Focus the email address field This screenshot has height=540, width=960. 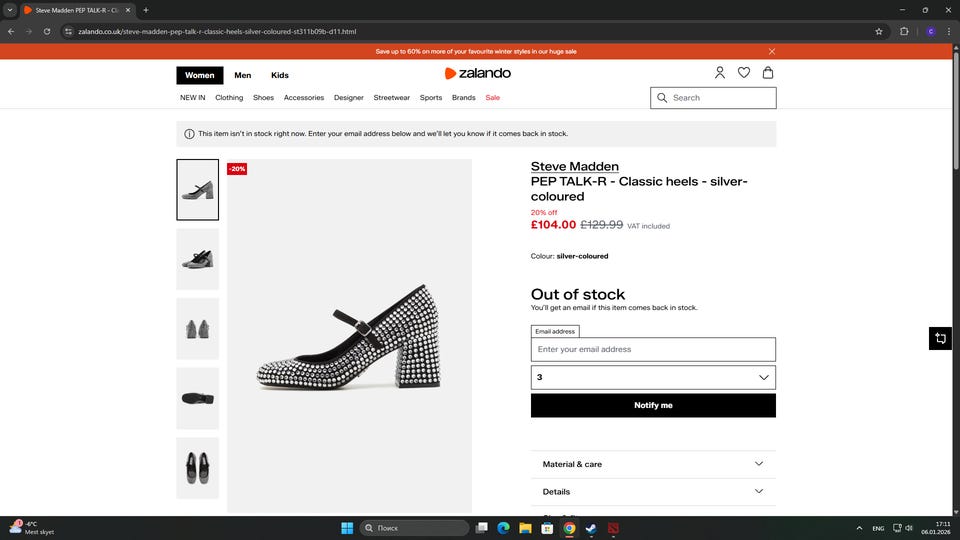click(x=653, y=350)
